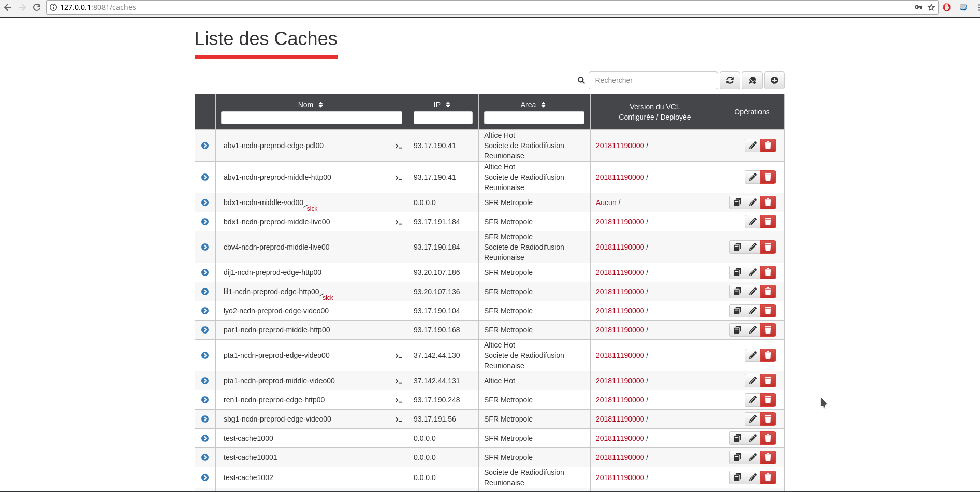Viewport: 980px width, 492px height.
Task: Click sick label on bdx1-ncdn-middle-vod00
Action: [312, 209]
